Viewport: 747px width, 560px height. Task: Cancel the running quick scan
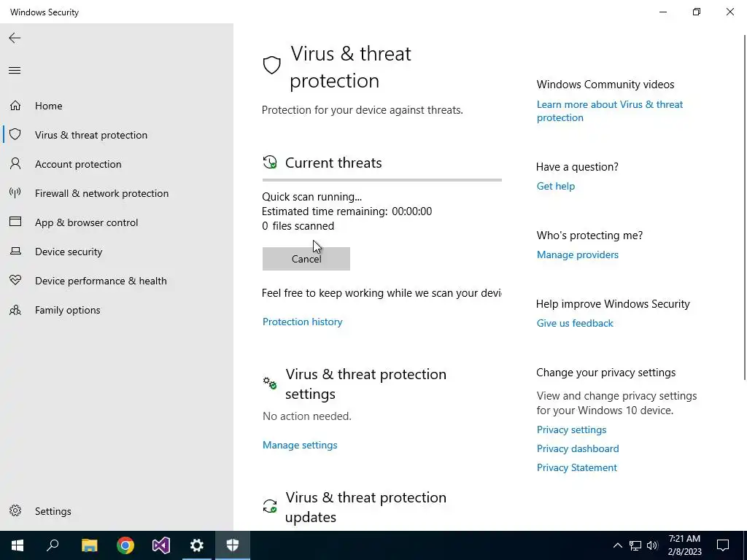(306, 259)
